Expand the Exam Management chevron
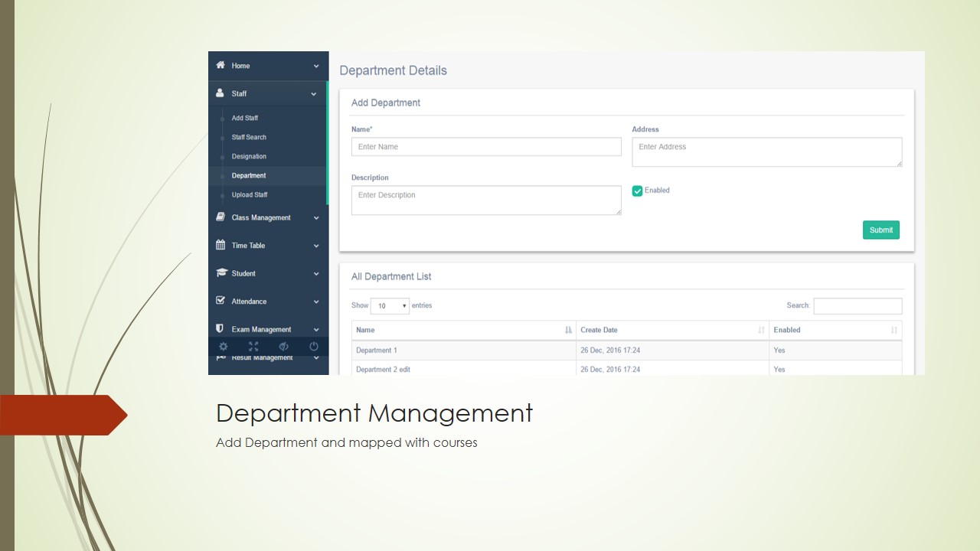Image resolution: width=980 pixels, height=551 pixels. [x=316, y=330]
